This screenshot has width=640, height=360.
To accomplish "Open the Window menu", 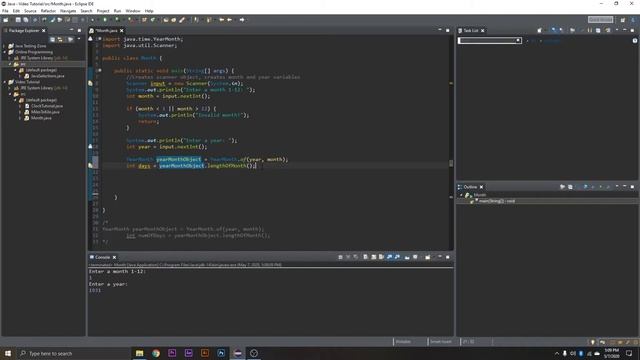I will (133, 11).
